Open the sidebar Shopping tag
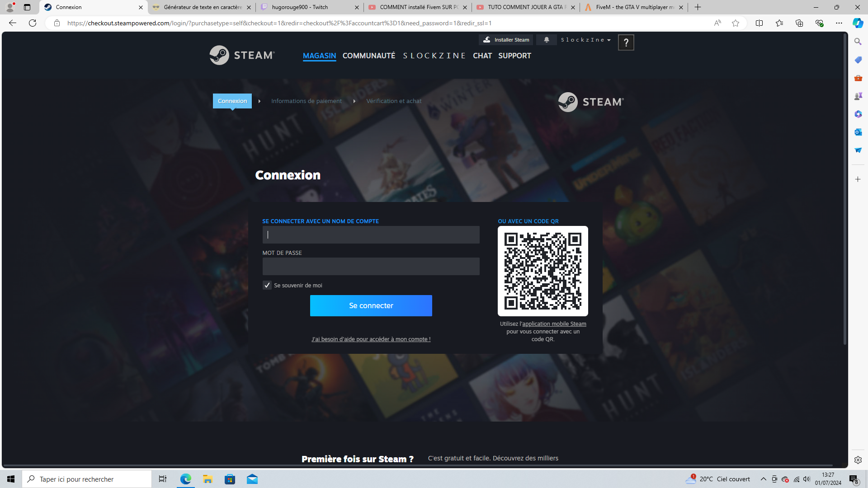 pos(858,60)
